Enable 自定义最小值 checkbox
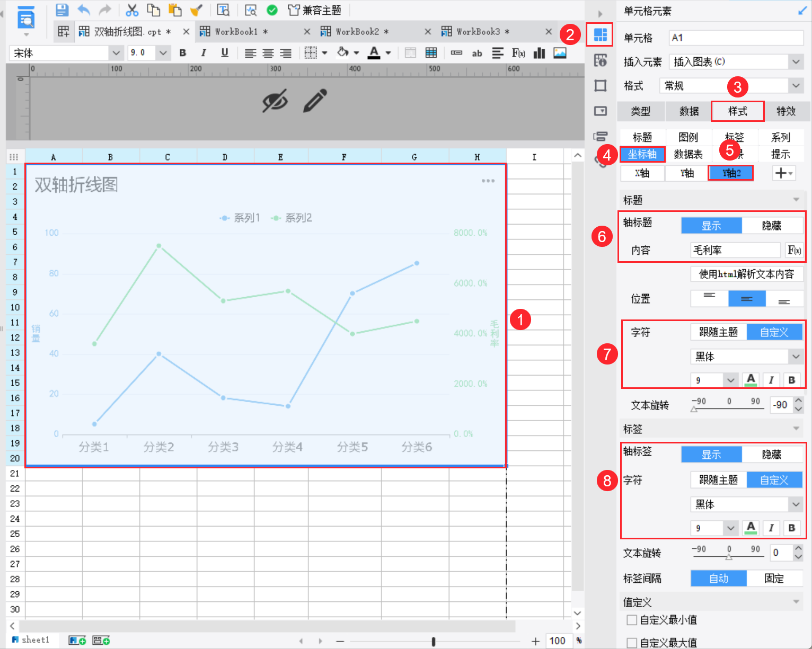This screenshot has width=812, height=649. [x=631, y=619]
